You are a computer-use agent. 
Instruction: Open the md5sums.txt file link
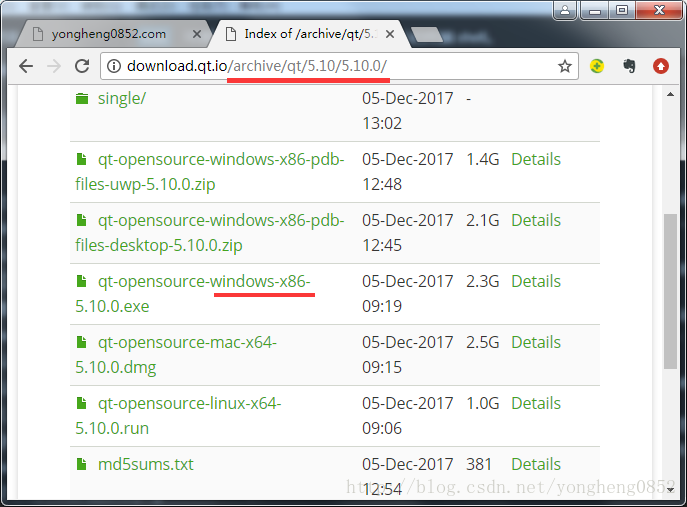(x=145, y=464)
